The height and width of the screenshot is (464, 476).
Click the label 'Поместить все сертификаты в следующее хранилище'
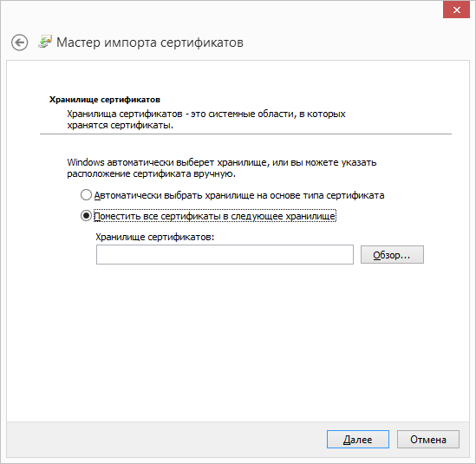(x=215, y=216)
